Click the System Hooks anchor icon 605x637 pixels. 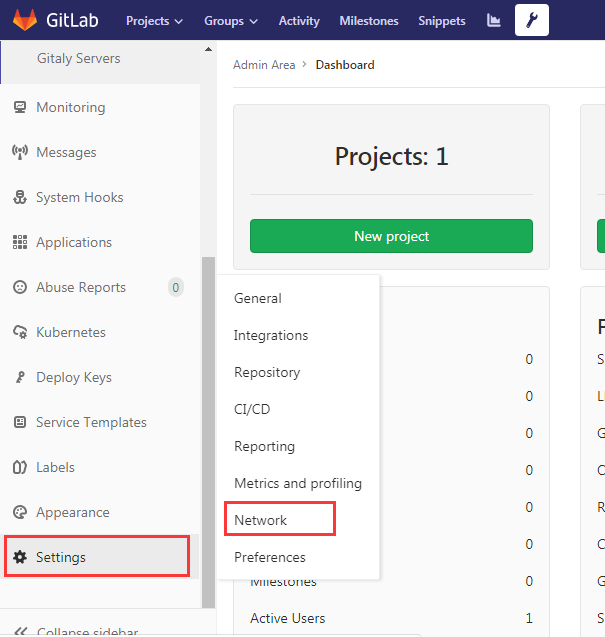[x=20, y=197]
